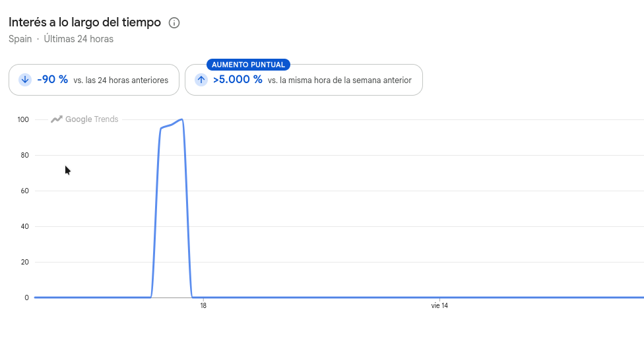The height and width of the screenshot is (343, 644).
Task: Click the AUMENTO PUNTUAL badge
Action: [x=249, y=65]
